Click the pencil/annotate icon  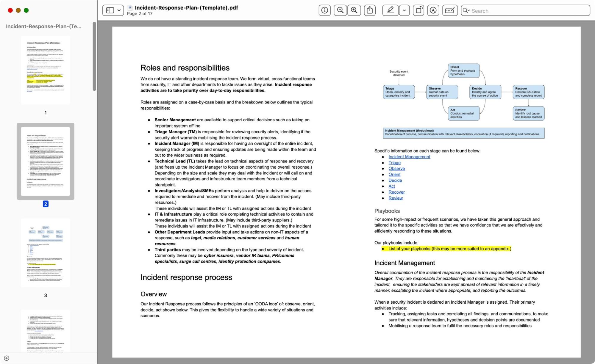pyautogui.click(x=389, y=11)
